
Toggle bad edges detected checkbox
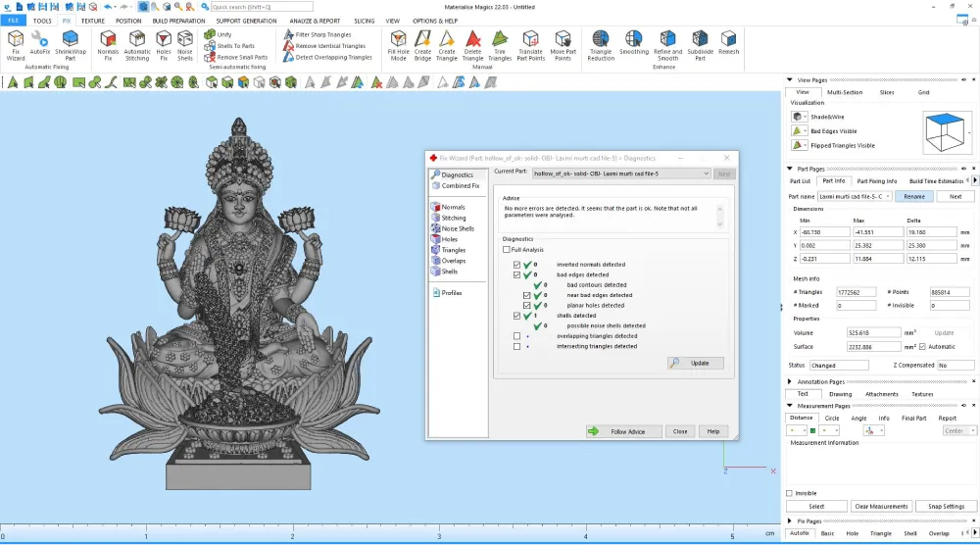(x=516, y=274)
